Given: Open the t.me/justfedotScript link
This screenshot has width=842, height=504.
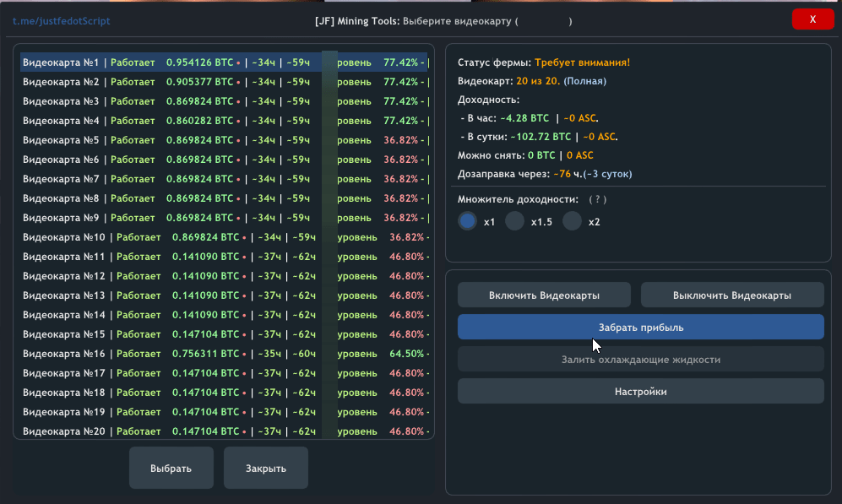Looking at the screenshot, I should click(x=61, y=21).
